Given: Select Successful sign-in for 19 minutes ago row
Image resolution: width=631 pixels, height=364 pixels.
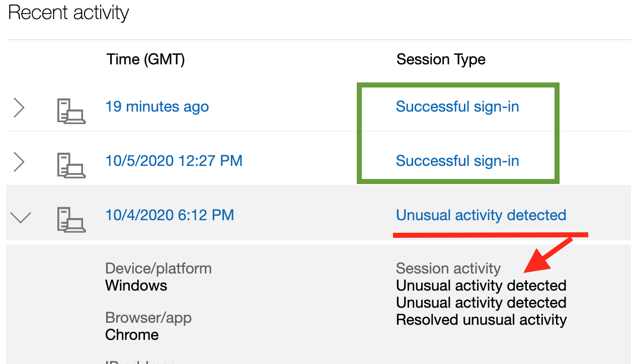Looking at the screenshot, I should tap(457, 107).
